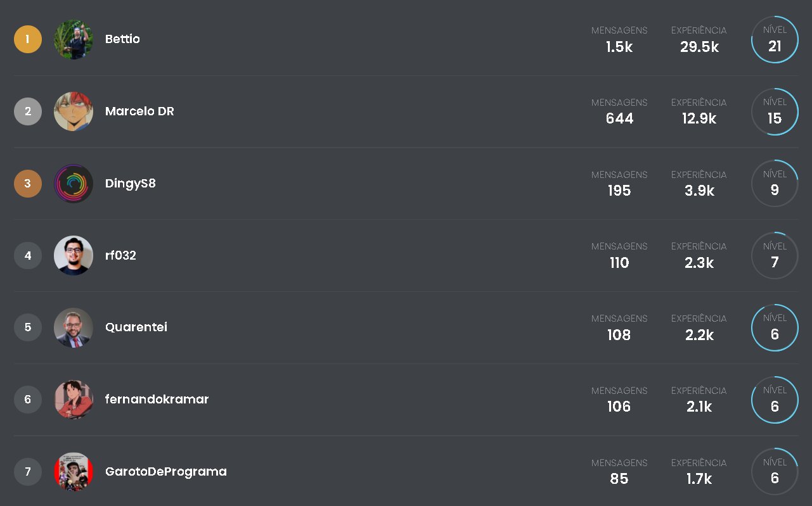Select the rank 4 number badge
Viewport: 812px width, 506px height.
[x=28, y=255]
